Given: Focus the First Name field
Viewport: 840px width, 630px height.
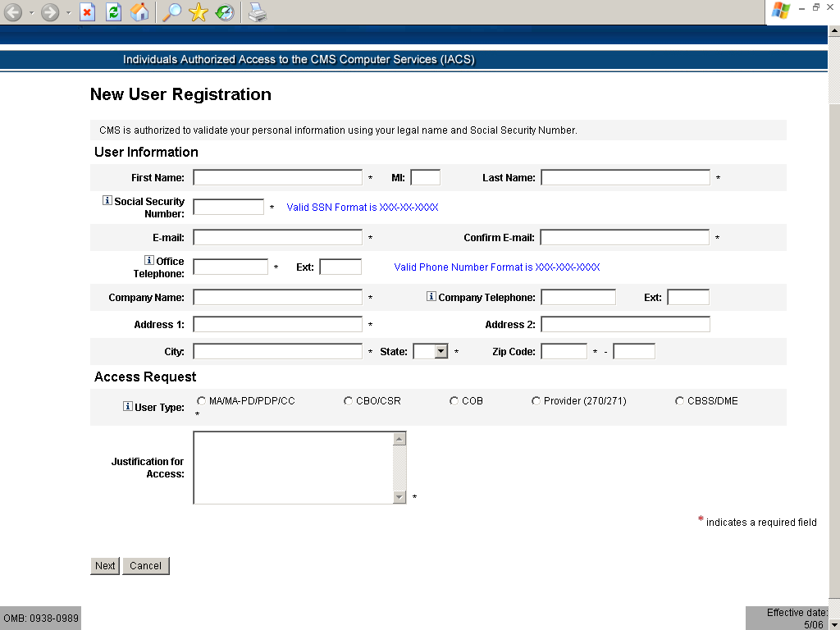Looking at the screenshot, I should click(x=277, y=177).
